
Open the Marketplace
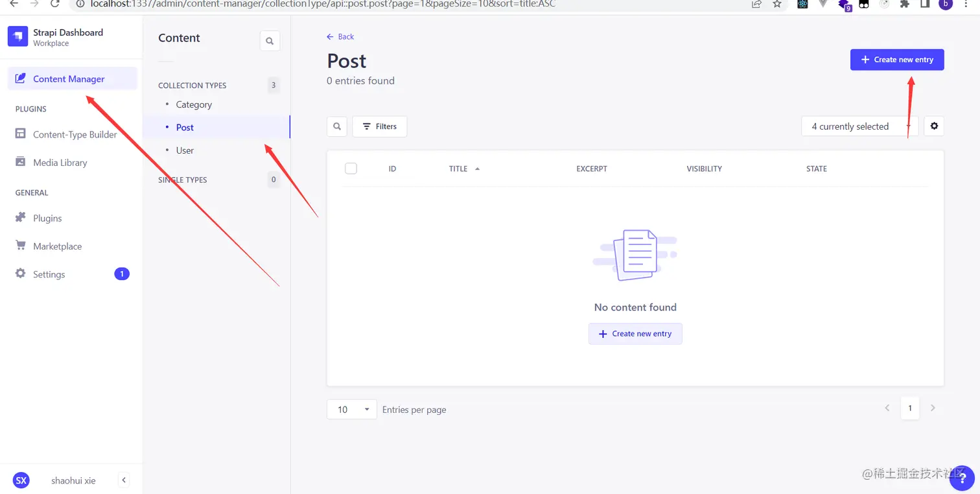(57, 246)
